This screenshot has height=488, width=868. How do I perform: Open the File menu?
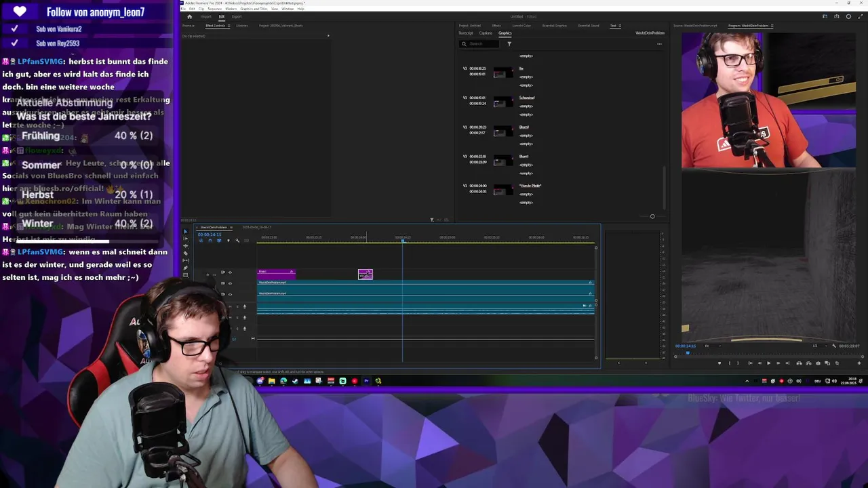(183, 9)
